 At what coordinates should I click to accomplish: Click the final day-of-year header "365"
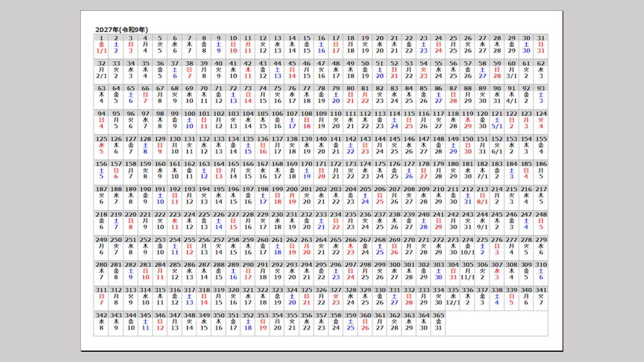[x=438, y=315]
